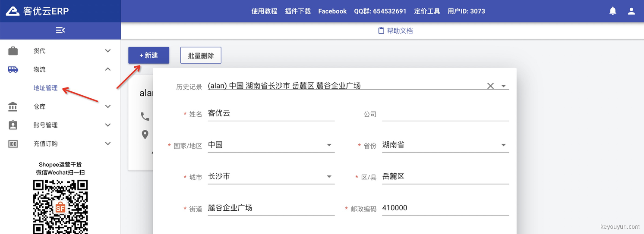Click the 批量删除 button
644x234 pixels.
pyautogui.click(x=201, y=56)
